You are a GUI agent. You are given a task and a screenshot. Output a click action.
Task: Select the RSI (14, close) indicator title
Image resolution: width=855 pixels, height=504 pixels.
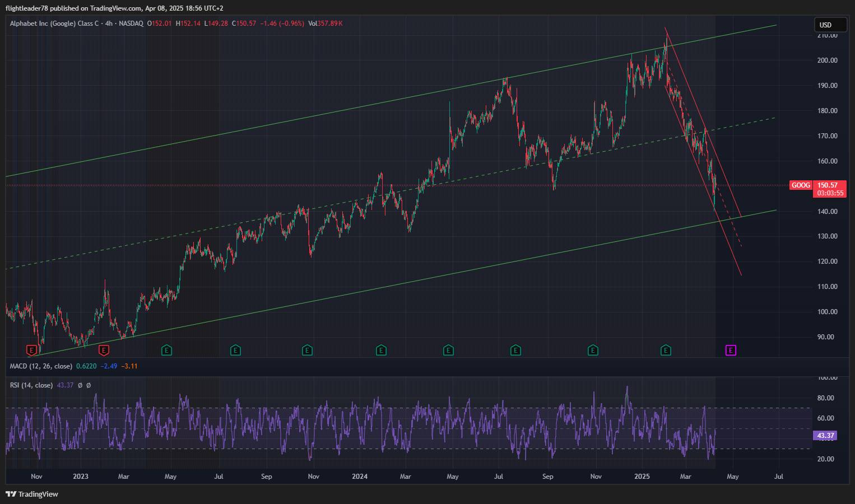tap(31, 385)
